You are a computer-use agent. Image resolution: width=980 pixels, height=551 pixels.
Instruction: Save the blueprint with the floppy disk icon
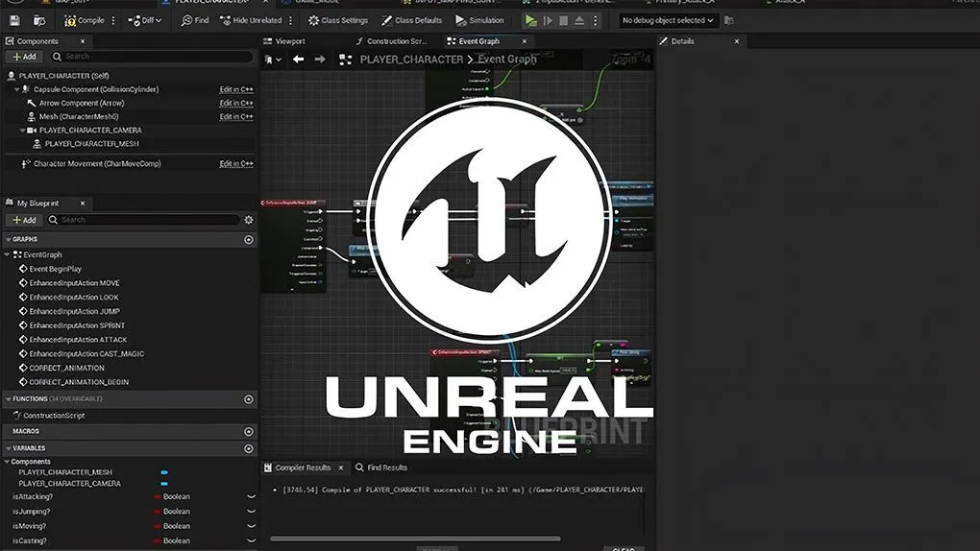[x=14, y=20]
